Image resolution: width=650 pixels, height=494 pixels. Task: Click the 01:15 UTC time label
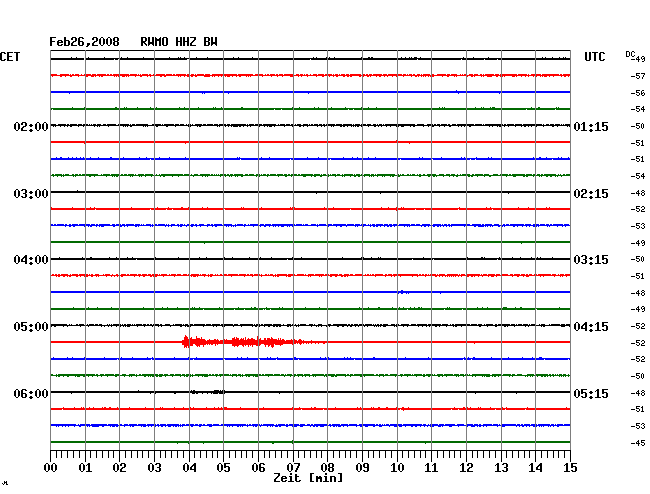pyautogui.click(x=591, y=126)
